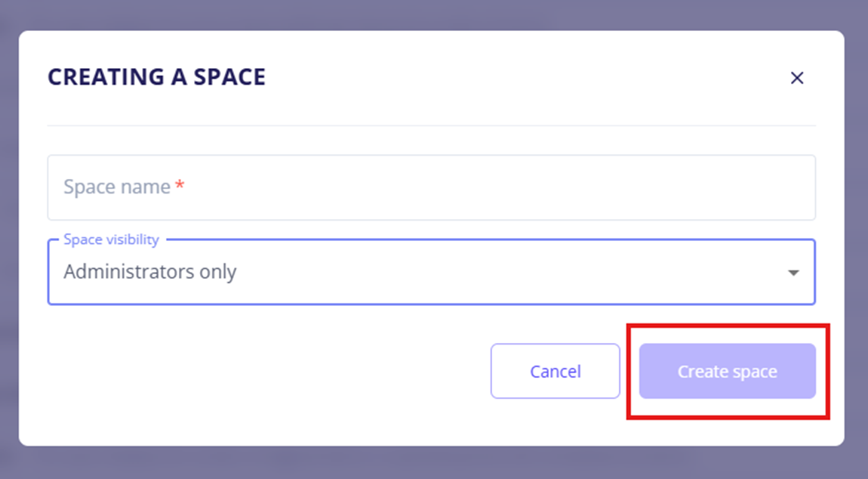The image size is (868, 479).
Task: Click the Create space button
Action: pos(727,371)
